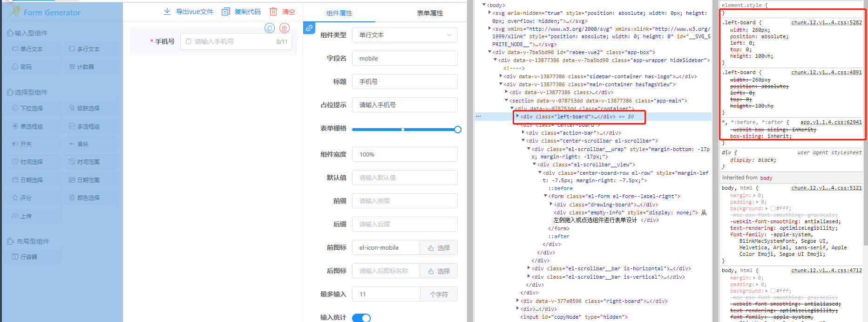Image resolution: width=868 pixels, height=322 pixels.
Task: Click the 默认值 default value input
Action: coord(405,178)
